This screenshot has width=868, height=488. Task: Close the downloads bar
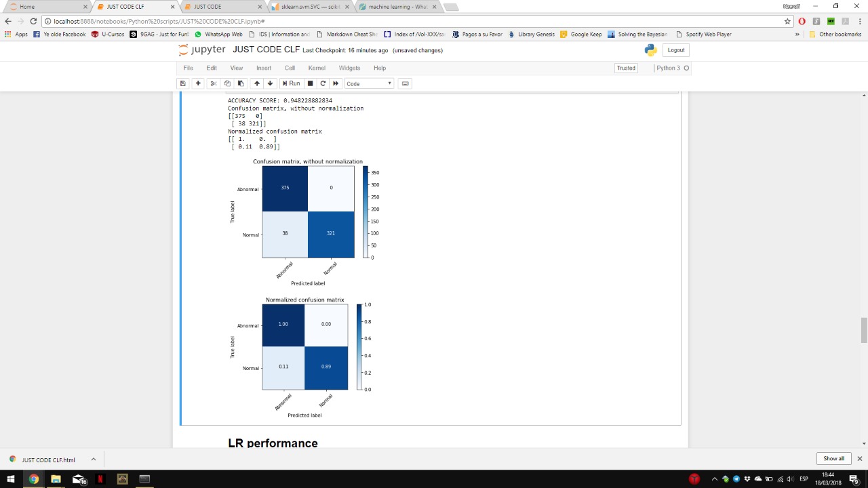[859, 459]
